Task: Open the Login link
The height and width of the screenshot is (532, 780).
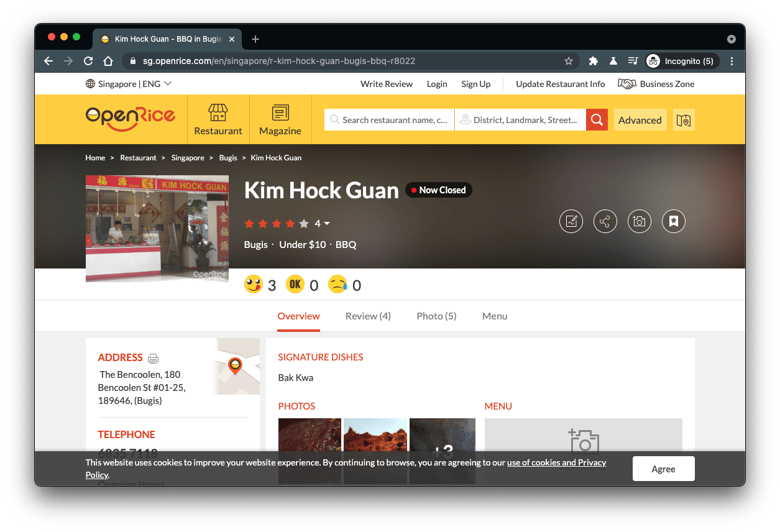Action: tap(437, 84)
